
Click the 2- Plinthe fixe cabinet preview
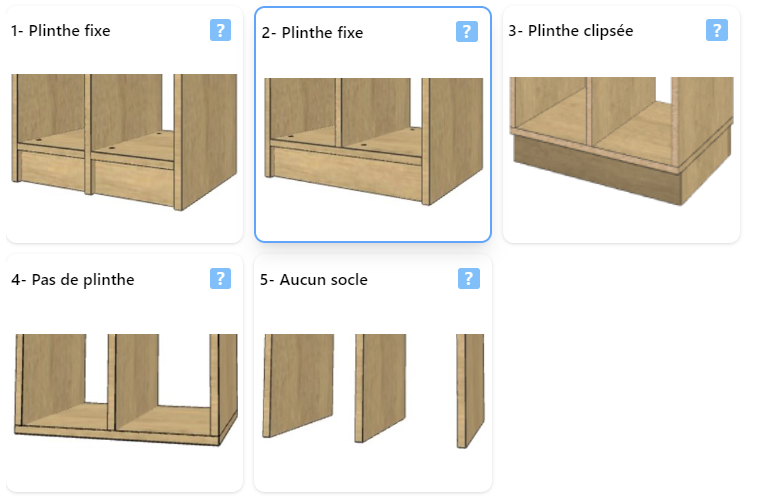(373, 141)
